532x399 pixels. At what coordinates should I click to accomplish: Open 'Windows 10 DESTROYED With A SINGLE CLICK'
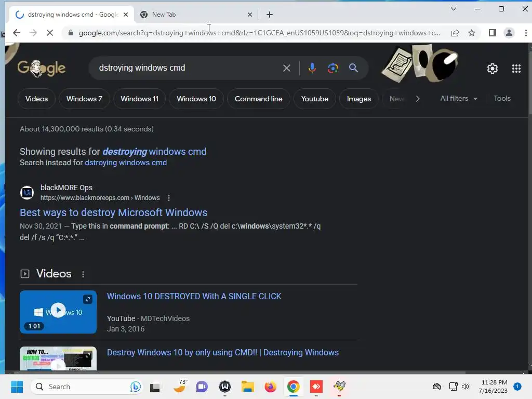click(194, 297)
